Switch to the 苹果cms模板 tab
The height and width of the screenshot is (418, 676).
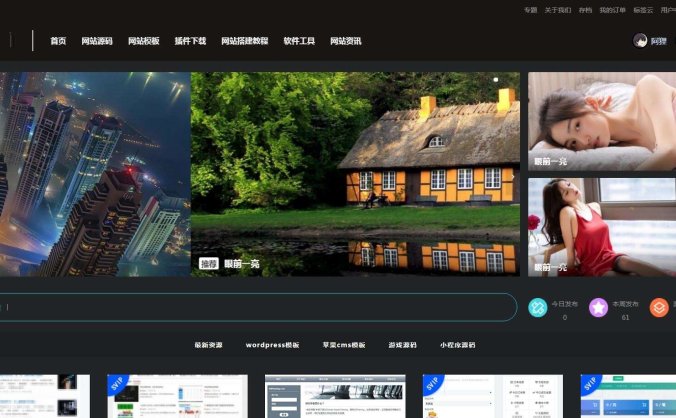(x=343, y=345)
